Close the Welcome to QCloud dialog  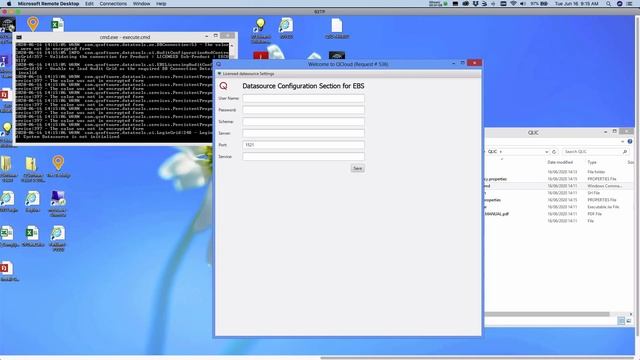point(474,63)
